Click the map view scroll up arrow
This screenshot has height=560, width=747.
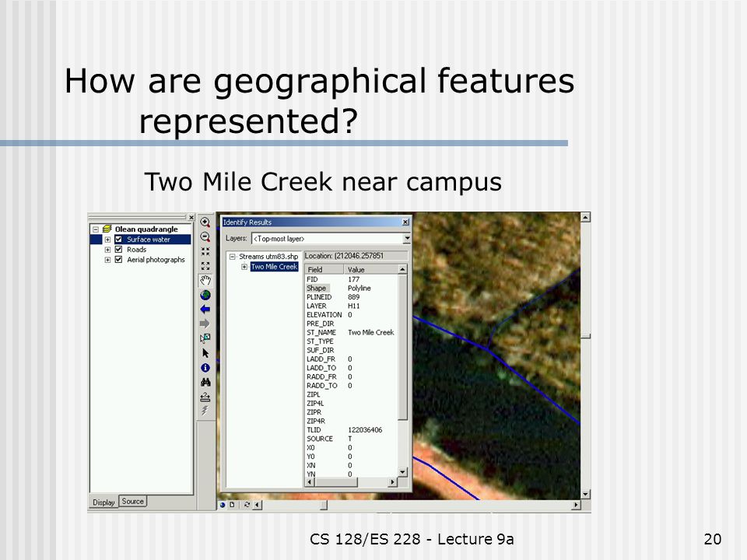[585, 217]
